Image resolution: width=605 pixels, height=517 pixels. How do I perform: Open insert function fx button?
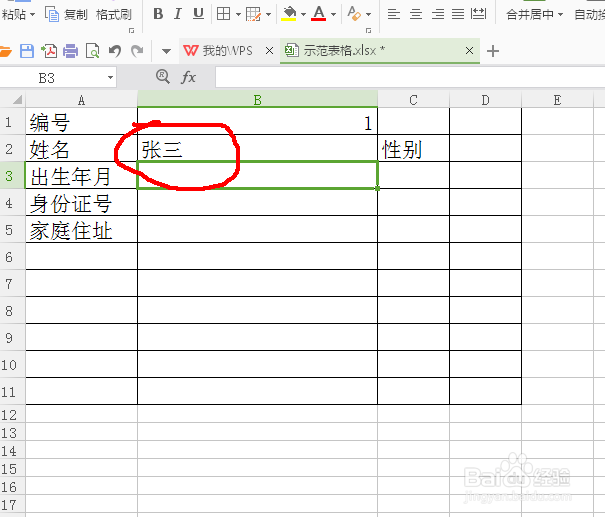pos(188,77)
